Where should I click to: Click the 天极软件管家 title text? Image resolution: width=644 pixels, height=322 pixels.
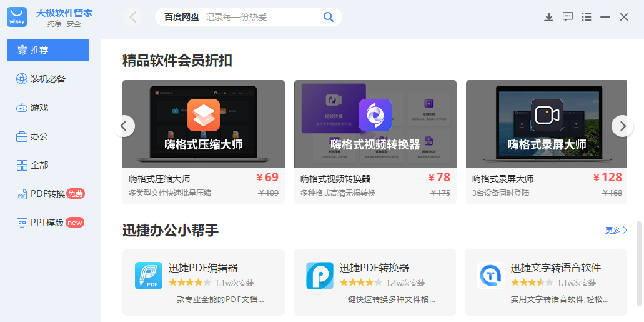click(64, 13)
